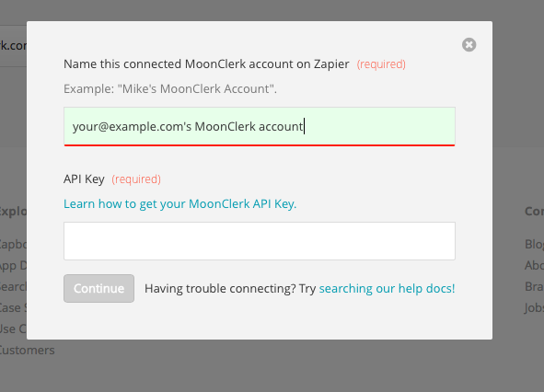Open the Customers footer link
The height and width of the screenshot is (392, 544).
(27, 350)
